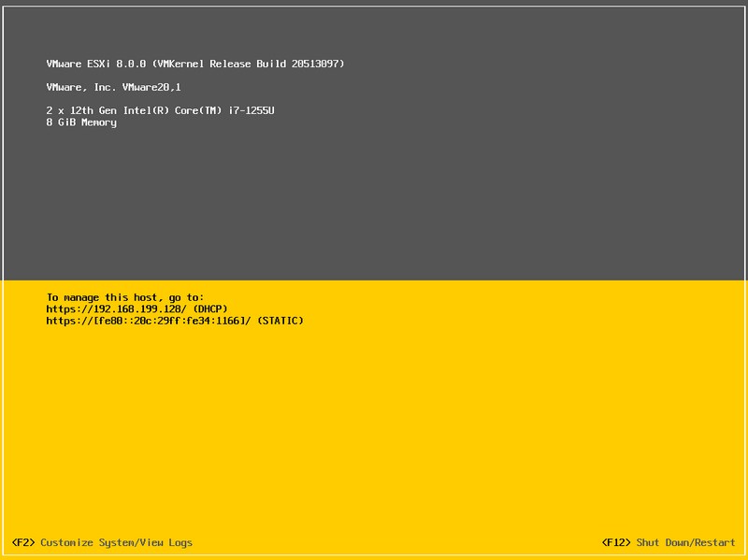Select F12 Shut Down/Restart option
748x560 pixels.
(x=669, y=542)
